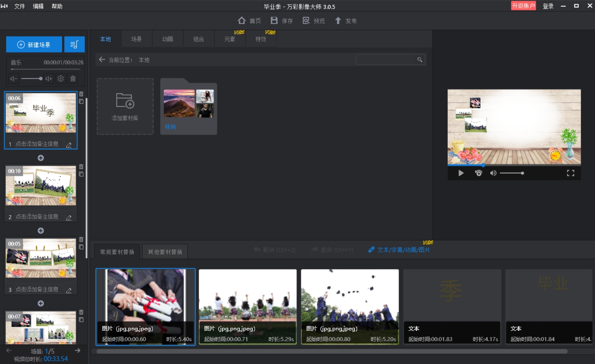Viewport: 595px width, 364px height.
Task: Open the 帮助 menu
Action: point(57,6)
